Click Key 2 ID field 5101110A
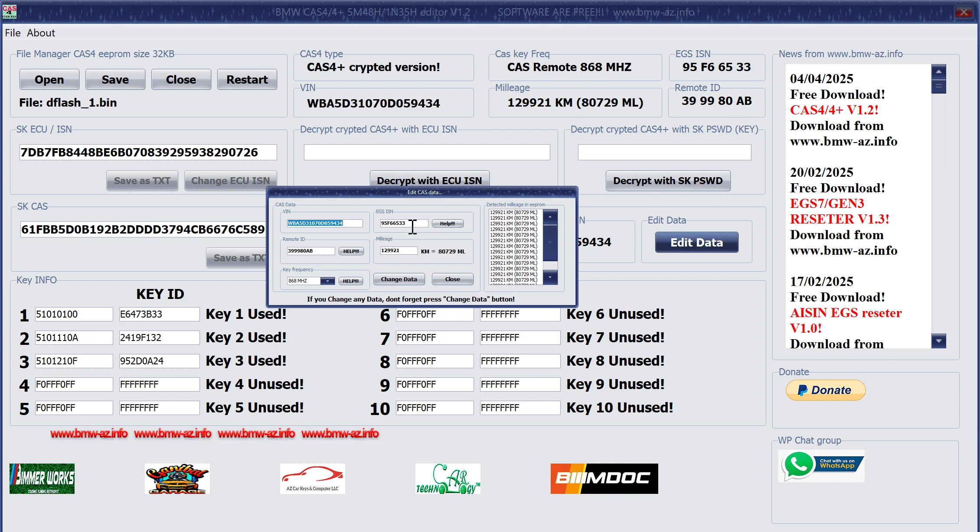Screen dimensions: 980x532 74,337
